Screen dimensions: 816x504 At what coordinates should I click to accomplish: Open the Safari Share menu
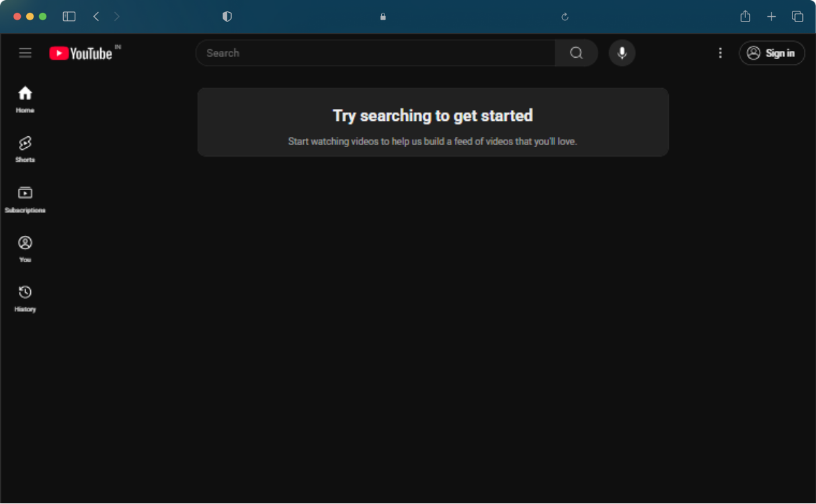[x=745, y=17]
